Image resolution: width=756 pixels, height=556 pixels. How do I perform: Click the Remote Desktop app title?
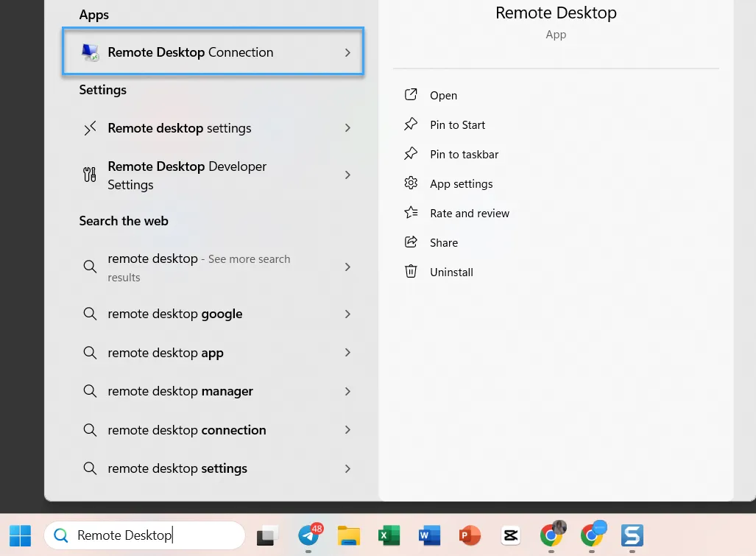point(556,13)
